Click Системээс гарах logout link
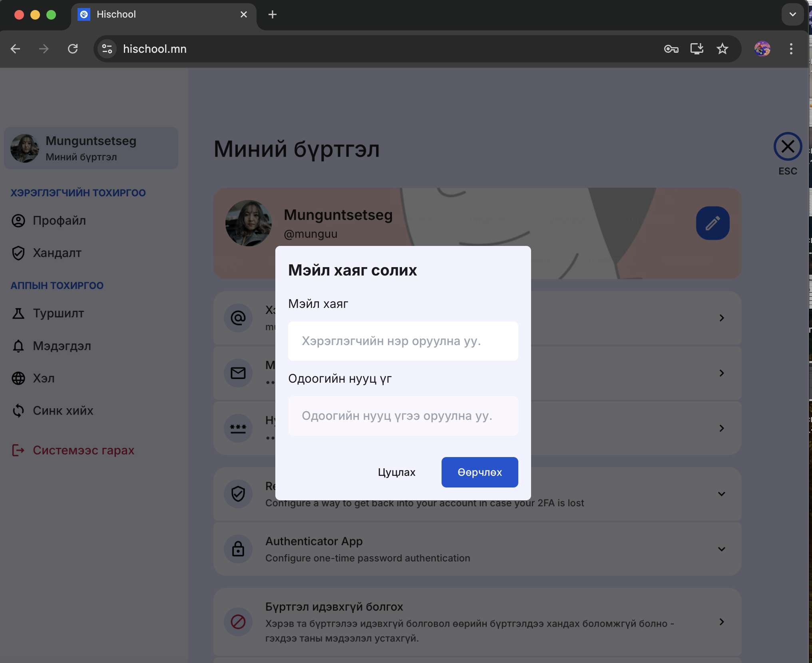Image resolution: width=812 pixels, height=663 pixels. 83,450
